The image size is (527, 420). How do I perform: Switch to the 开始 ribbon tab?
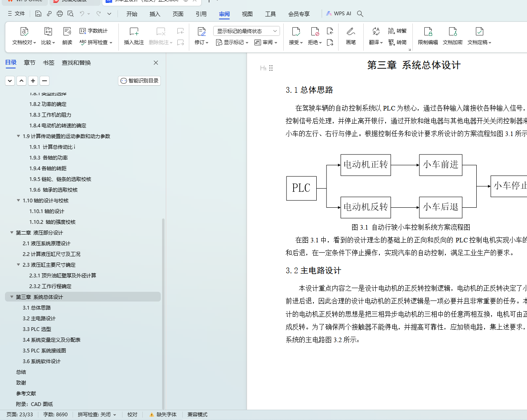point(132,14)
